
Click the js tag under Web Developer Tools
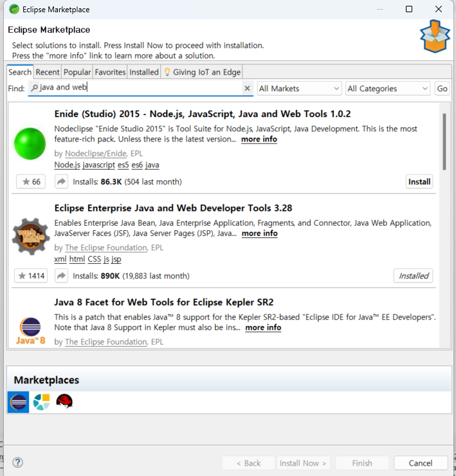106,259
